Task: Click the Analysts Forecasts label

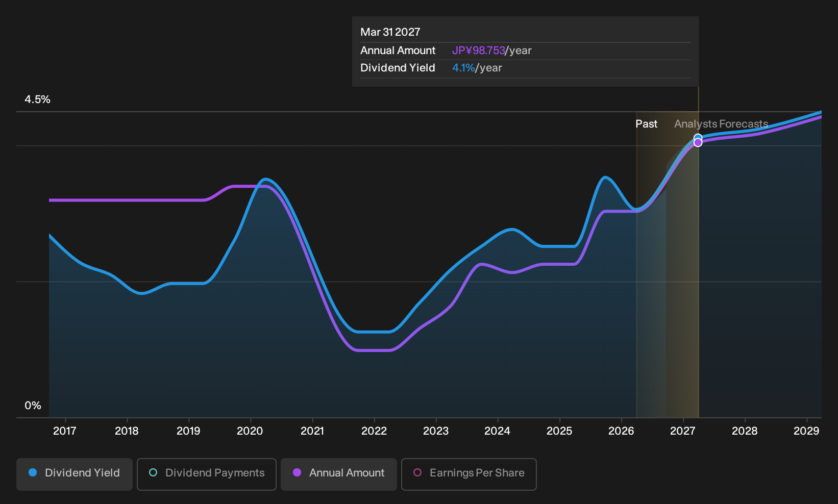Action: click(721, 124)
